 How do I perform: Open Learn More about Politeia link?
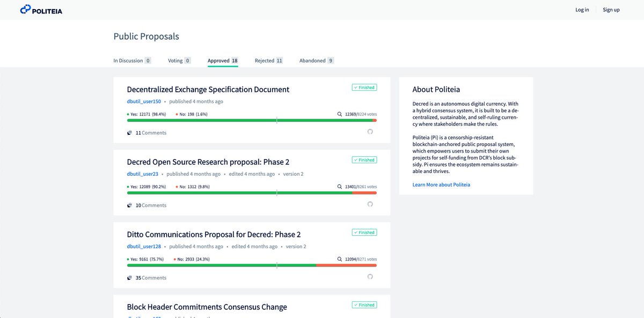click(x=441, y=185)
